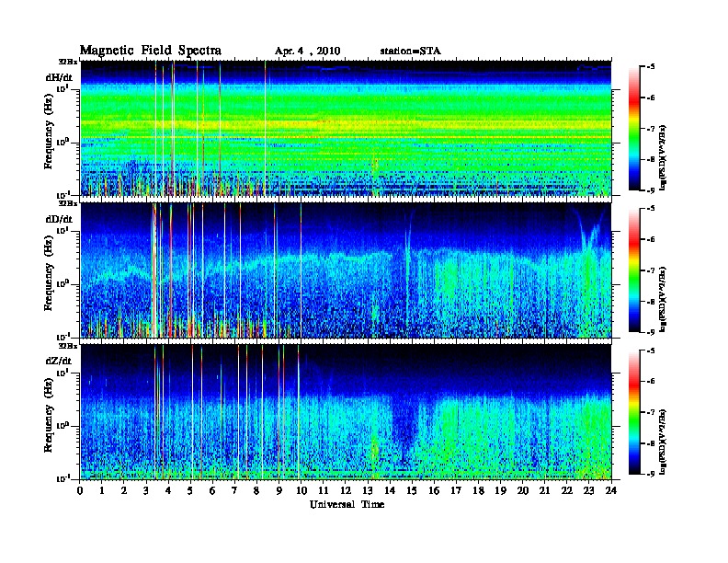Click the hour 10 tick label
The image size is (728, 563).
pos(301,490)
